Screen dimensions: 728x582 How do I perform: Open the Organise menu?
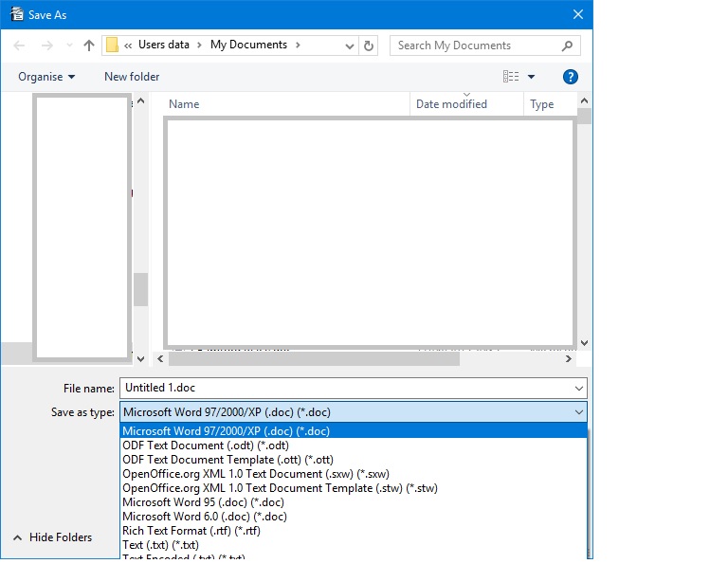pyautogui.click(x=46, y=77)
